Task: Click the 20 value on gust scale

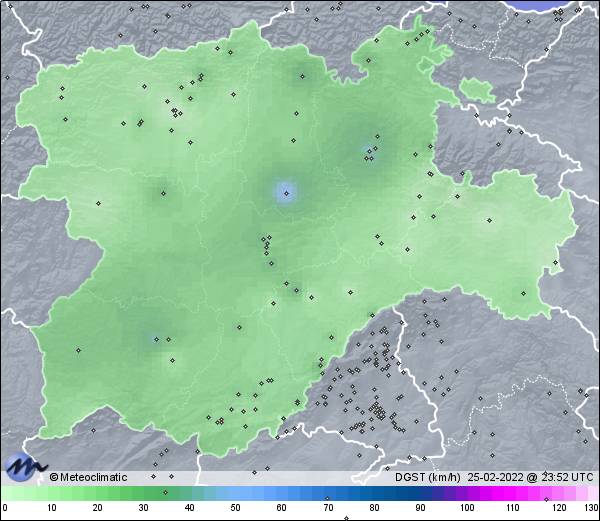Action: (x=98, y=508)
